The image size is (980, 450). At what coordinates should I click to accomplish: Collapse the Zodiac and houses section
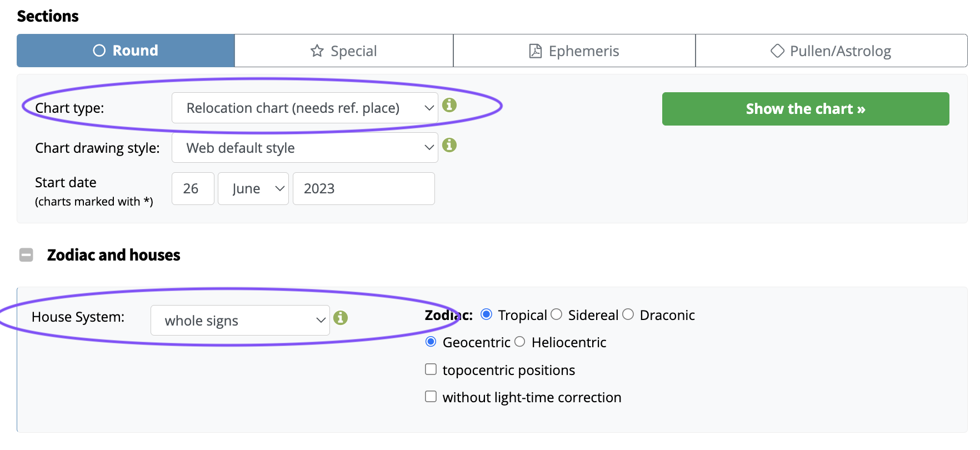[26, 255]
